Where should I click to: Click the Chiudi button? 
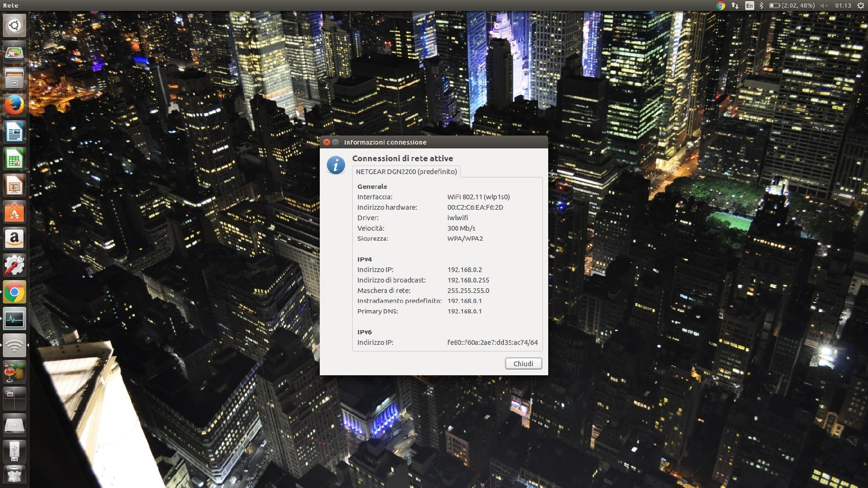coord(523,363)
